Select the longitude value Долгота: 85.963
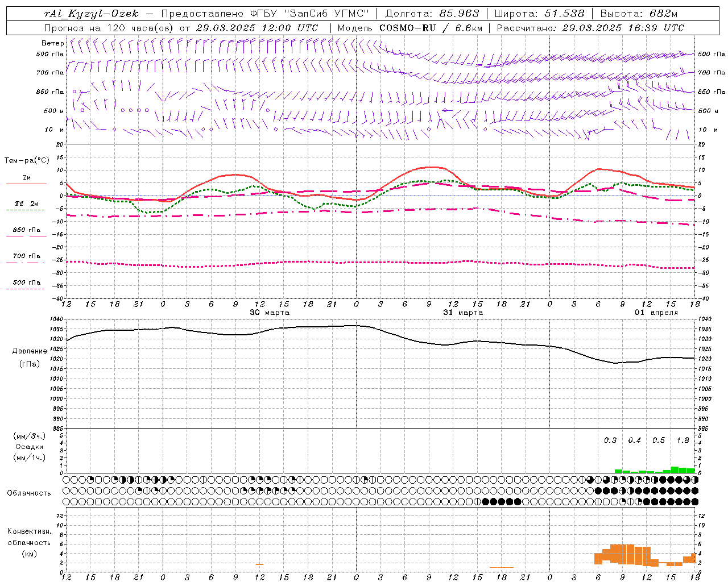This screenshot has height=582, width=728. [x=432, y=14]
